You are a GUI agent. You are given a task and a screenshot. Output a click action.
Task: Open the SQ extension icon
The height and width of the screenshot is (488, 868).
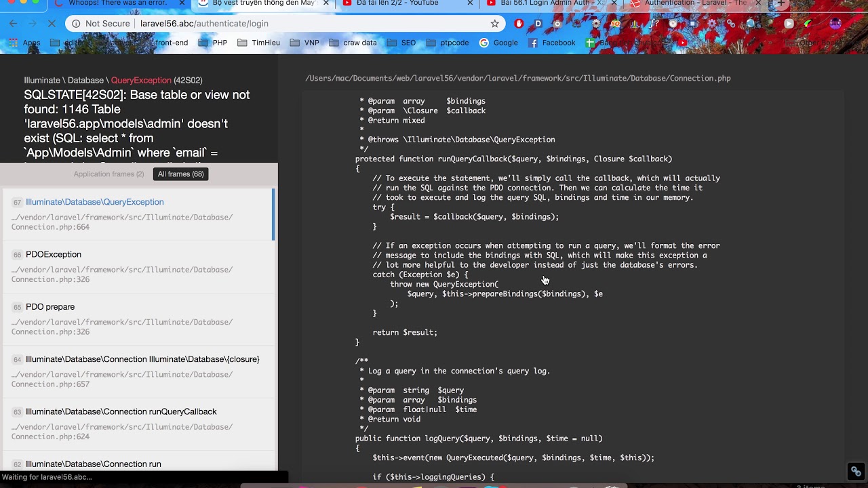tap(616, 24)
